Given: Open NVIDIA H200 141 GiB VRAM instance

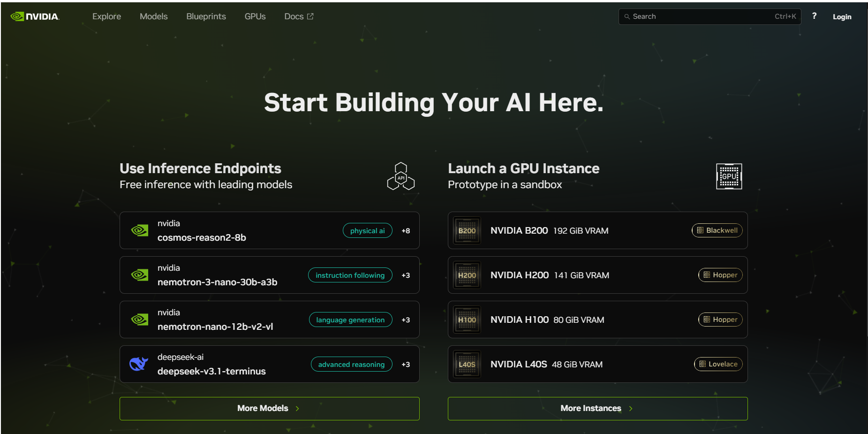Looking at the screenshot, I should [598, 275].
